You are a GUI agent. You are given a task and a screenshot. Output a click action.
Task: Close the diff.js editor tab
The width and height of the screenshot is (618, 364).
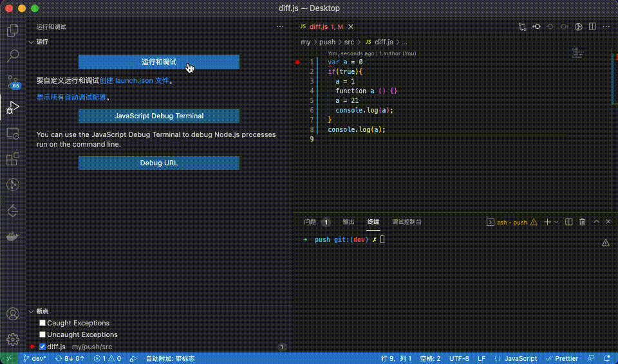pos(350,27)
